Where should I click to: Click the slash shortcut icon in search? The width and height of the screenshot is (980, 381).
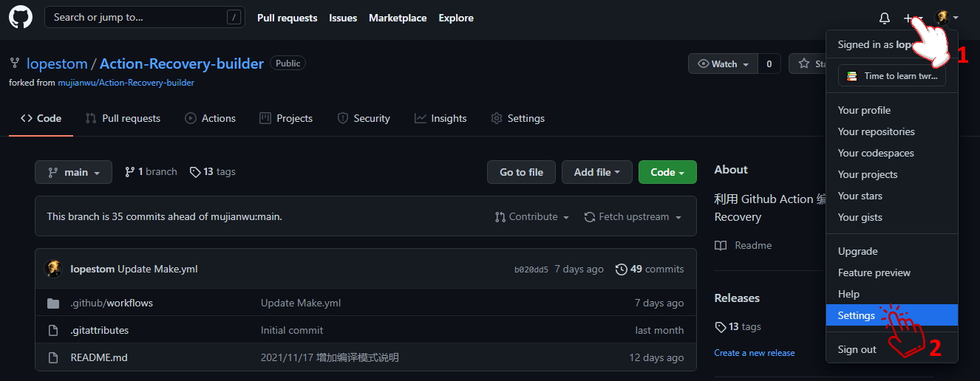click(x=234, y=18)
